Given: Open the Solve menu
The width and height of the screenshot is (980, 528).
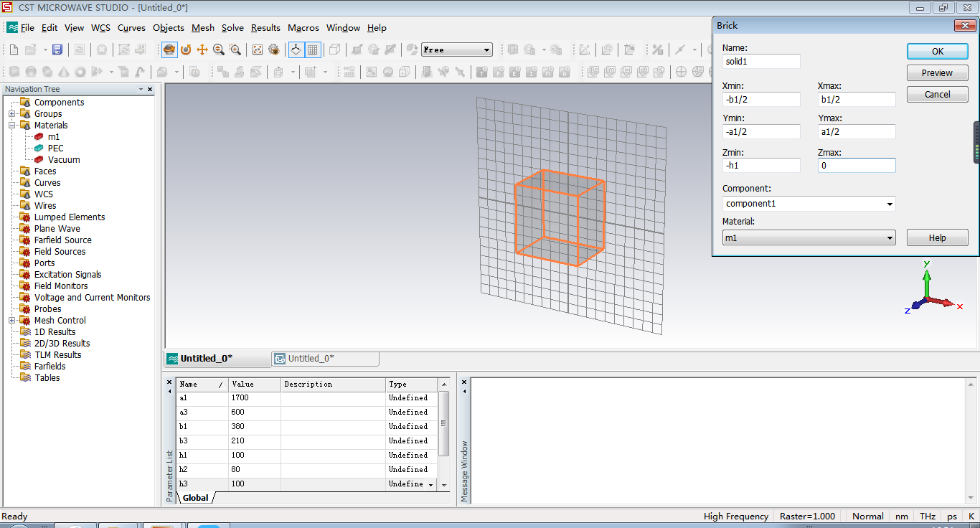Looking at the screenshot, I should pyautogui.click(x=232, y=28).
